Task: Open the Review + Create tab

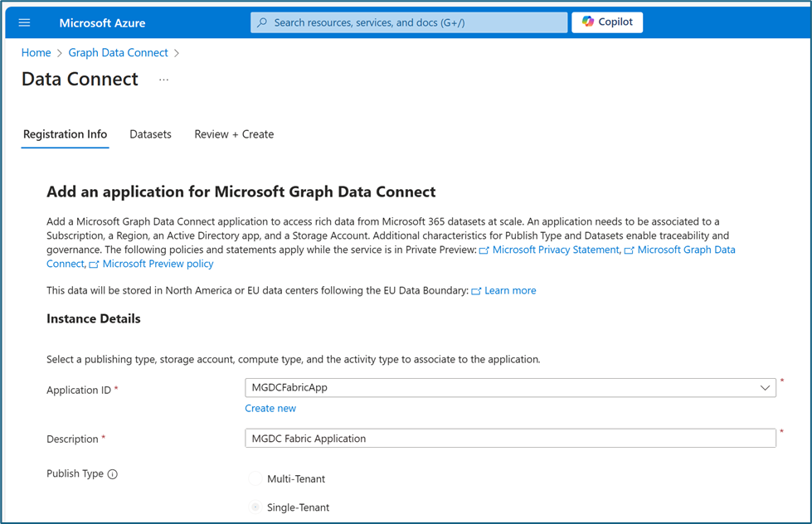Action: pyautogui.click(x=234, y=134)
